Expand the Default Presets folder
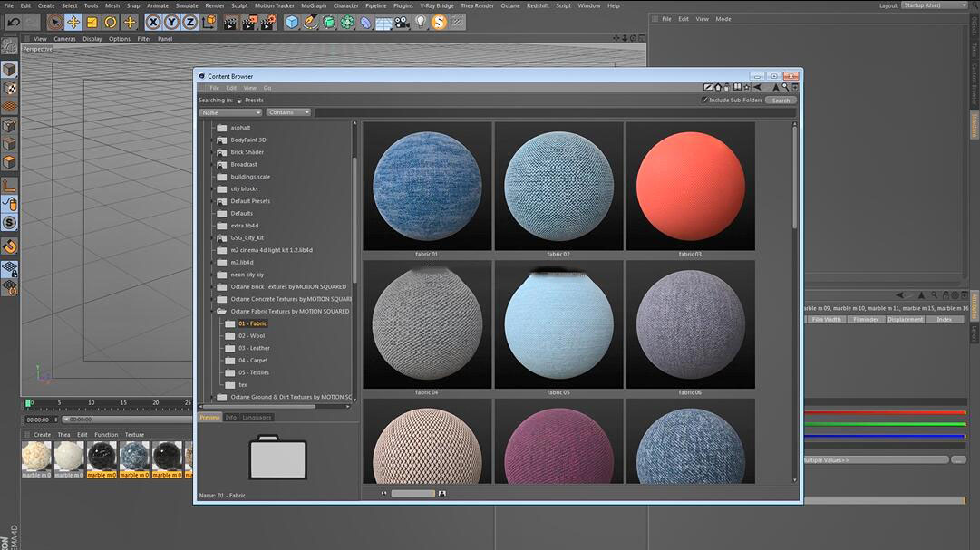The image size is (980, 550). pos(212,201)
